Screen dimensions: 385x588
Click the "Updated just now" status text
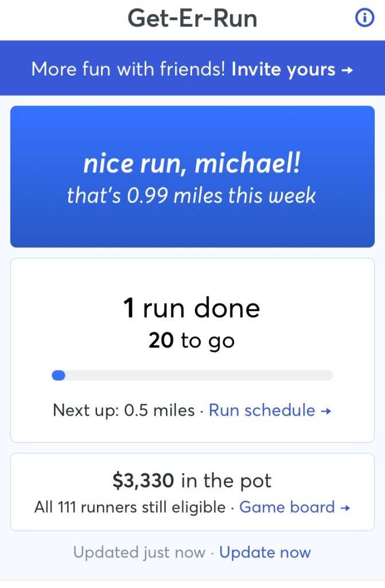139,552
